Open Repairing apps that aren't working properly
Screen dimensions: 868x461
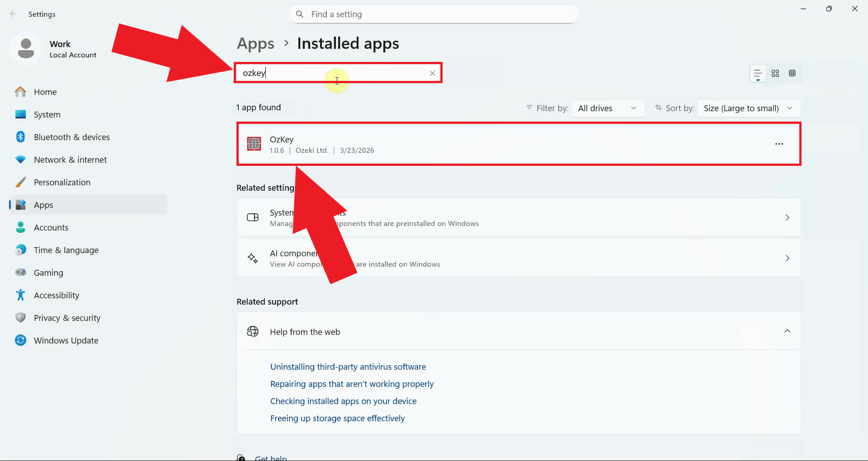[351, 384]
